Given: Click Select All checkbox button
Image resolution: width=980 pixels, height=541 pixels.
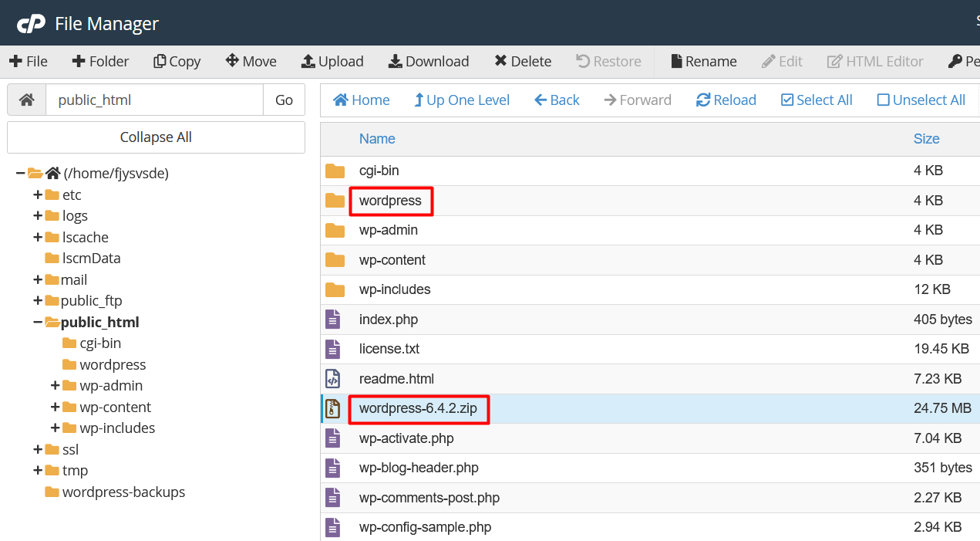Looking at the screenshot, I should pyautogui.click(x=816, y=100).
